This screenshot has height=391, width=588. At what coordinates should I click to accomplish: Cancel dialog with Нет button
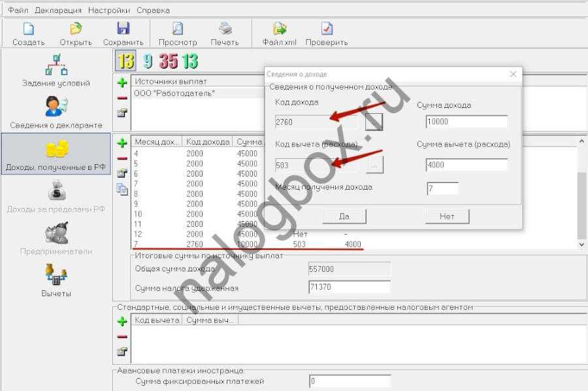point(447,216)
